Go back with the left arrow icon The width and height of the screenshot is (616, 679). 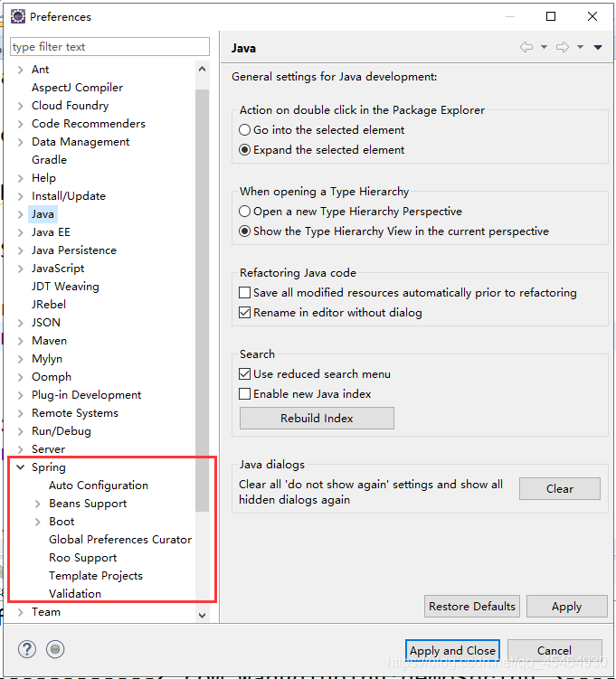(526, 47)
